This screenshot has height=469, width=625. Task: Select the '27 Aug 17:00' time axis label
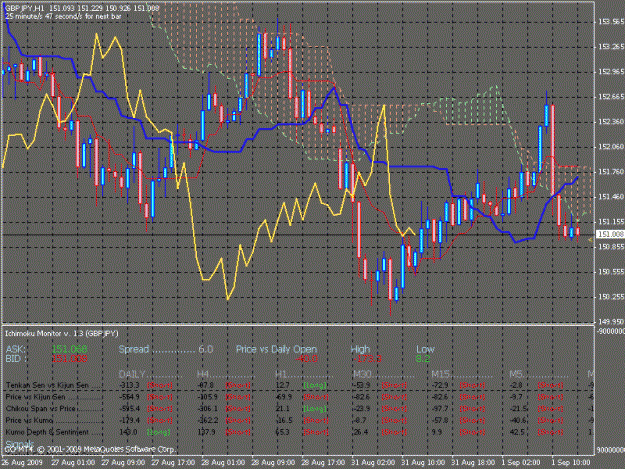pyautogui.click(x=173, y=463)
